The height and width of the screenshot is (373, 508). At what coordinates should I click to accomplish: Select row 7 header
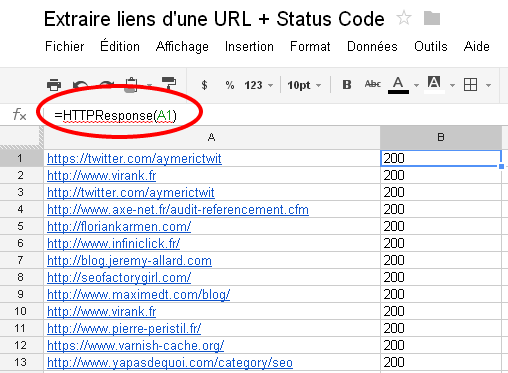(x=21, y=260)
